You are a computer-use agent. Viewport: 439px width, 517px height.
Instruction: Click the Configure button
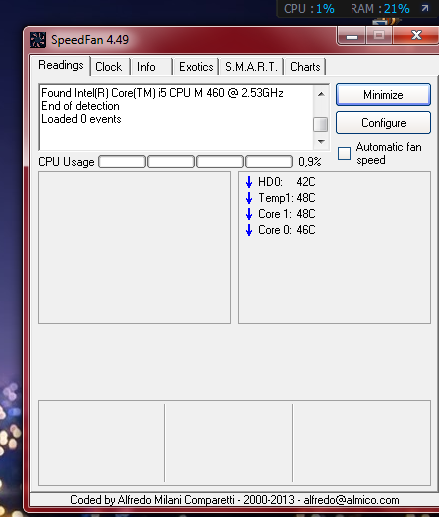click(x=383, y=123)
